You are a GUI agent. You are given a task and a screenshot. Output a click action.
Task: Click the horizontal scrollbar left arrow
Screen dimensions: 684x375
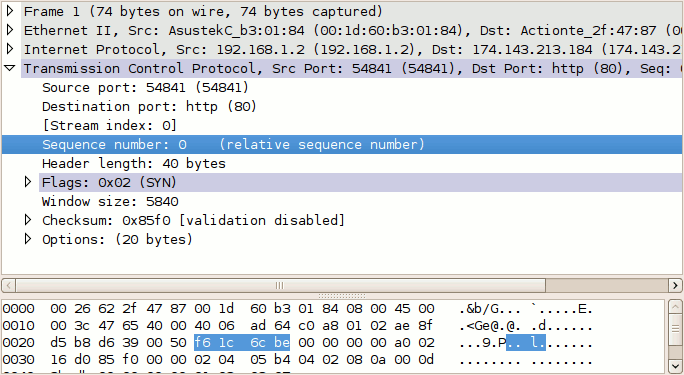point(9,286)
